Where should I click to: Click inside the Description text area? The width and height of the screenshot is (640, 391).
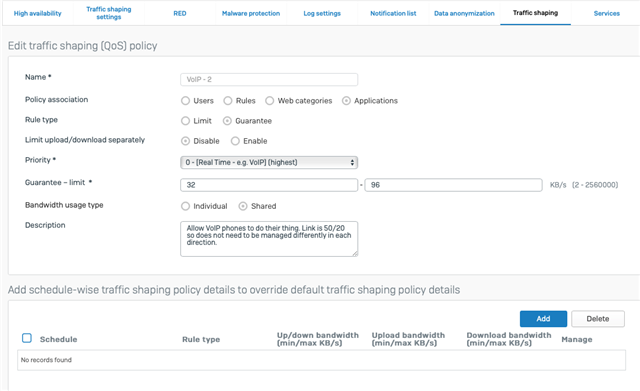pyautogui.click(x=269, y=239)
